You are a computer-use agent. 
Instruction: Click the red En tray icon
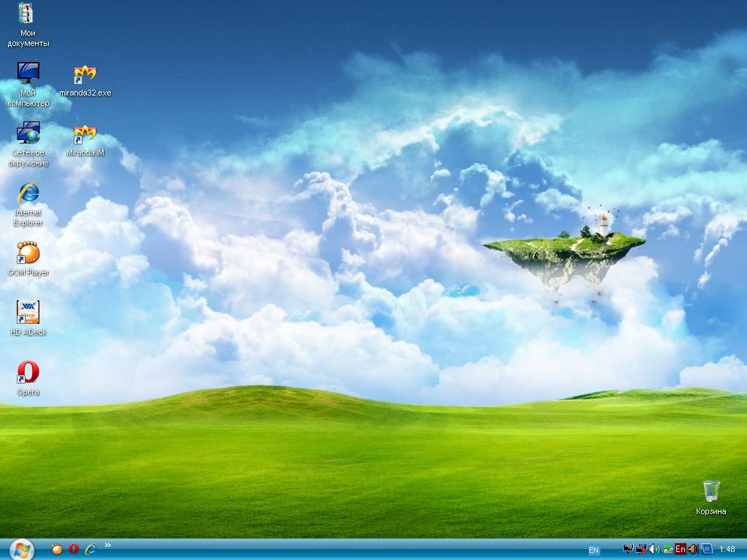[681, 549]
